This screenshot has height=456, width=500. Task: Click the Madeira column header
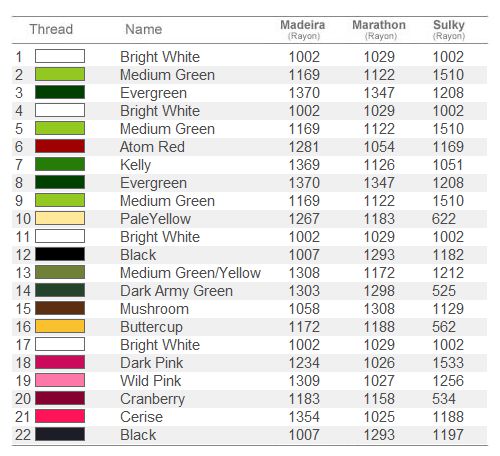coord(303,29)
